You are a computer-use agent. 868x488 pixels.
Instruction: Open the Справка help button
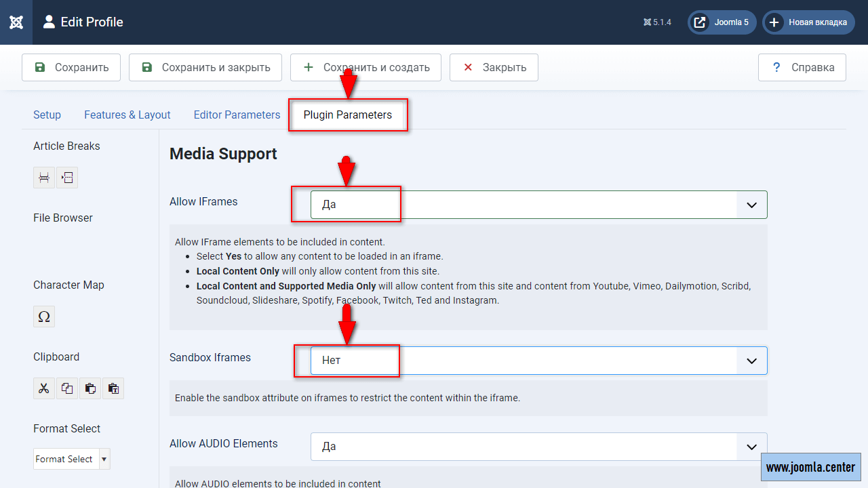tap(802, 68)
